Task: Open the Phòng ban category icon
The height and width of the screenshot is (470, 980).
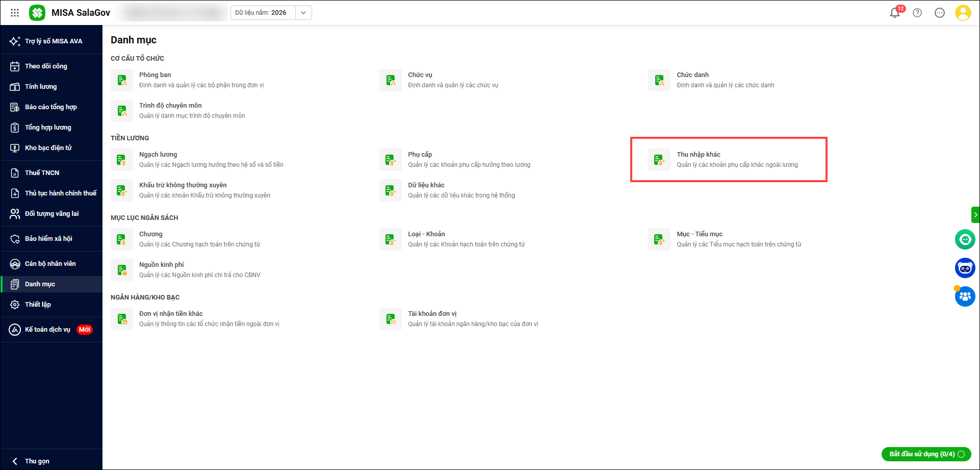Action: click(122, 80)
